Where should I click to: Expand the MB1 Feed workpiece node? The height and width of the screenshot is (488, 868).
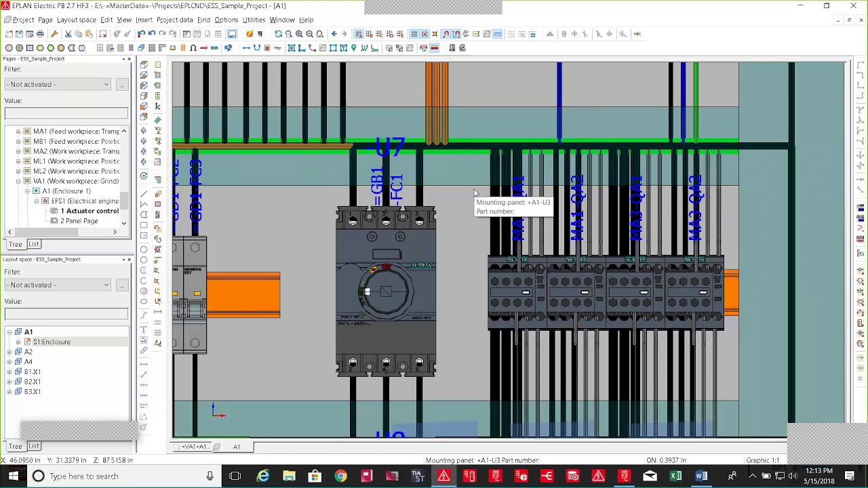18,142
